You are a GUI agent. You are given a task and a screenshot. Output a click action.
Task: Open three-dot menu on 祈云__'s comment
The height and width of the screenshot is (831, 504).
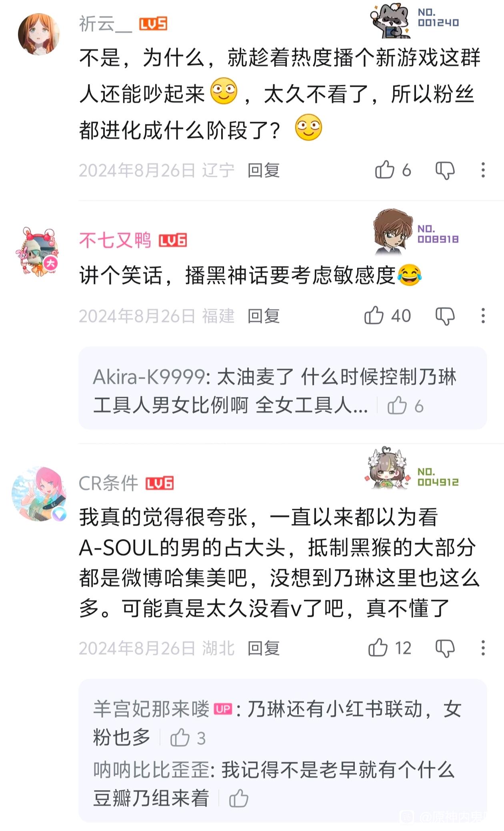(x=483, y=170)
